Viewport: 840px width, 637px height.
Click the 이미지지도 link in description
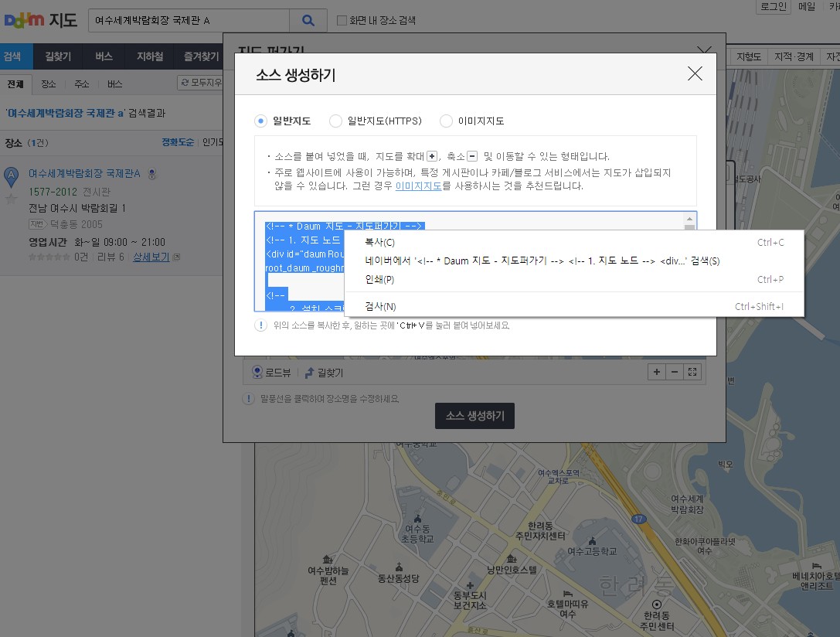(418, 186)
